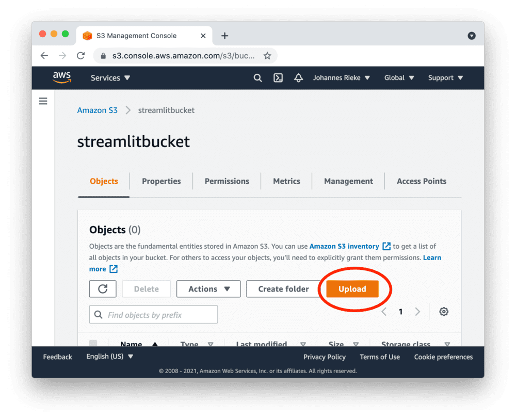516x420 pixels.
Task: Bookmark the page with the star icon
Action: coord(267,55)
